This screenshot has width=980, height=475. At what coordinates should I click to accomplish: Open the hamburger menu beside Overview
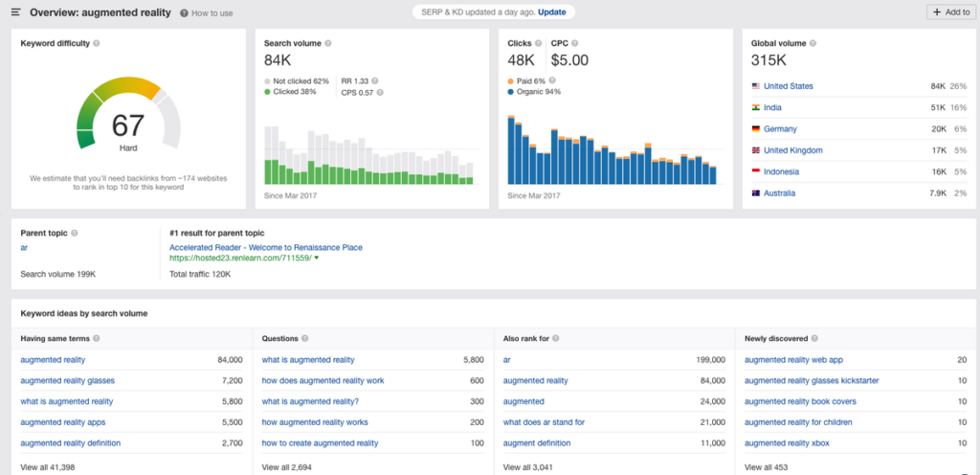coord(16,12)
